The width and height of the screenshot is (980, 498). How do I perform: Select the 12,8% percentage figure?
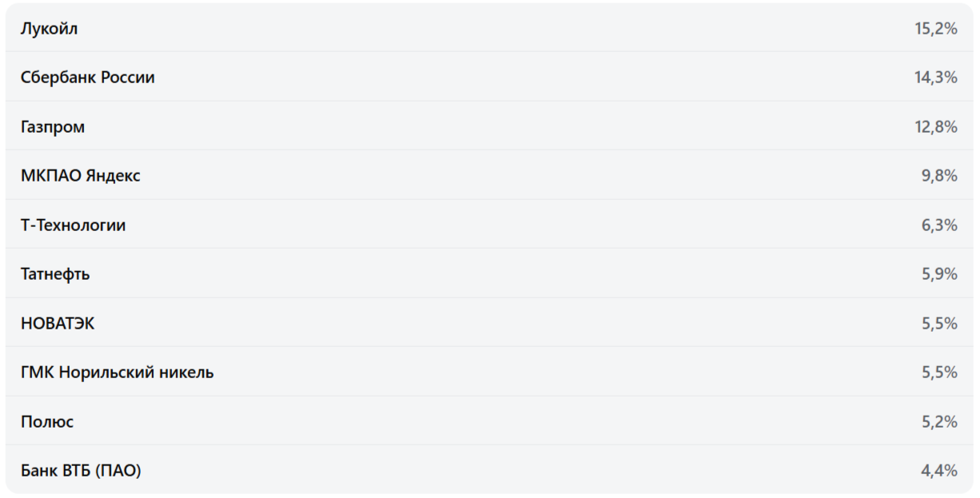coord(936,127)
